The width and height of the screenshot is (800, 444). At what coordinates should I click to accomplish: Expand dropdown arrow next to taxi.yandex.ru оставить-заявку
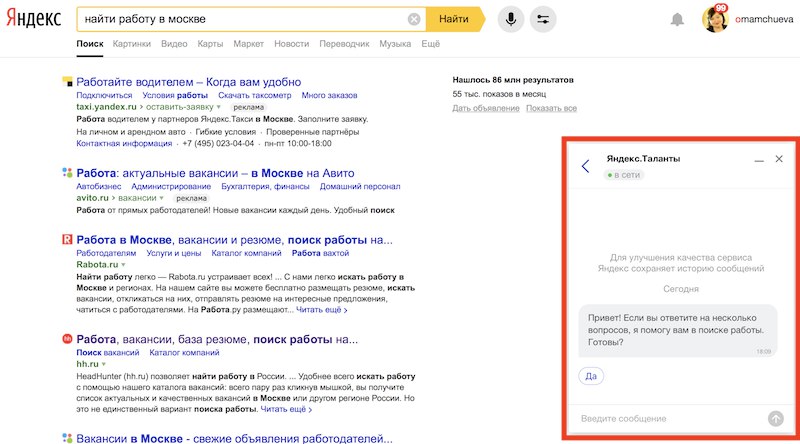(x=219, y=107)
